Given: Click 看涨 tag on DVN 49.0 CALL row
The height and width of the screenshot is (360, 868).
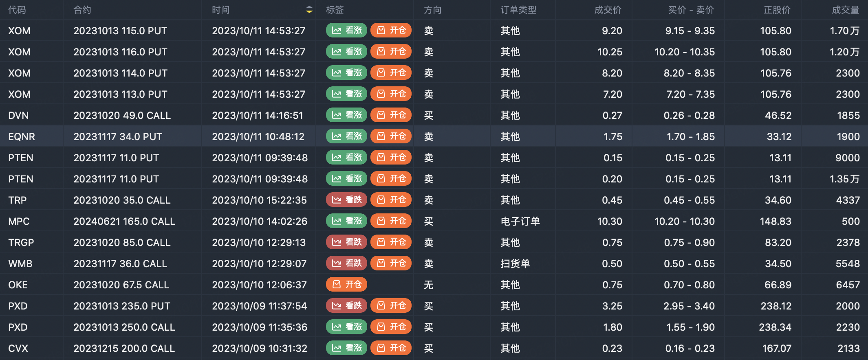Looking at the screenshot, I should click(347, 115).
